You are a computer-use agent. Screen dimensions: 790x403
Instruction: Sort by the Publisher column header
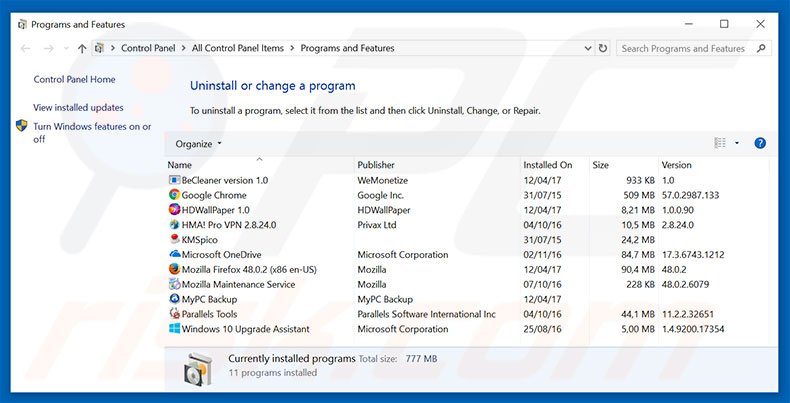pos(376,165)
